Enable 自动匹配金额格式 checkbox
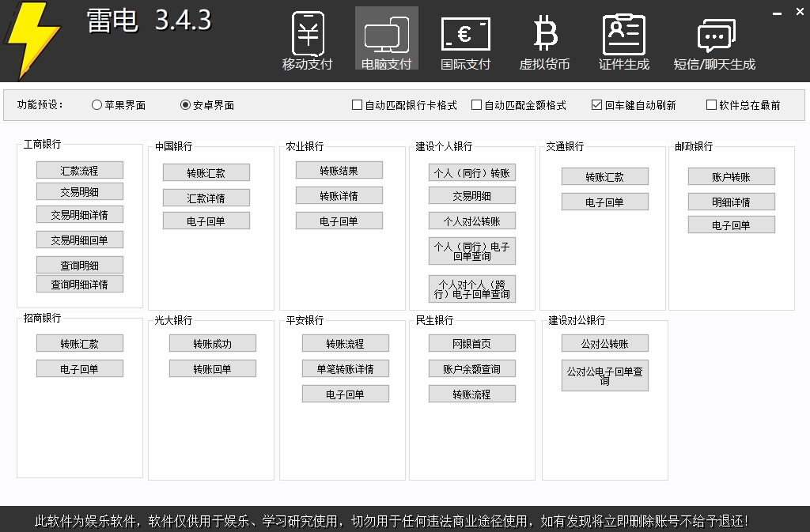The height and width of the screenshot is (532, 810). 476,104
